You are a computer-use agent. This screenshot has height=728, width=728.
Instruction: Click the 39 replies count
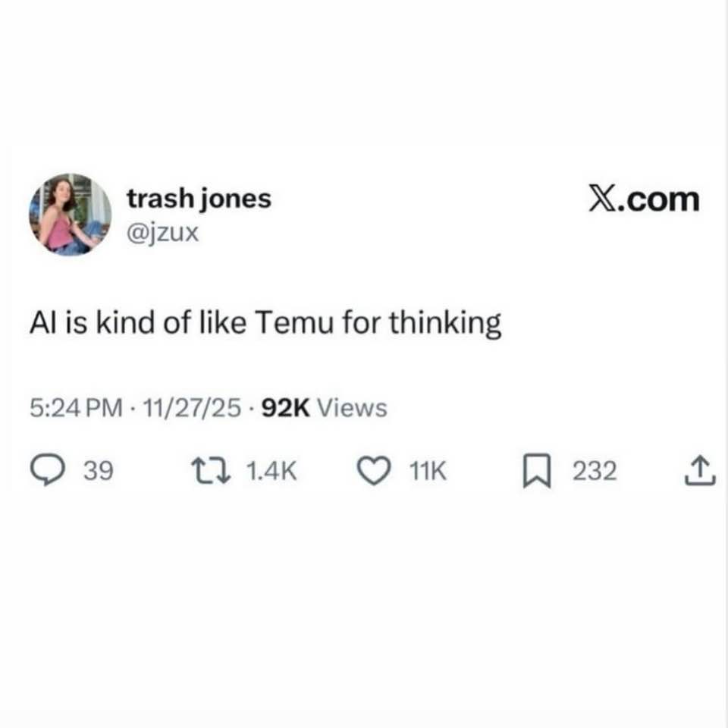pyautogui.click(x=99, y=471)
